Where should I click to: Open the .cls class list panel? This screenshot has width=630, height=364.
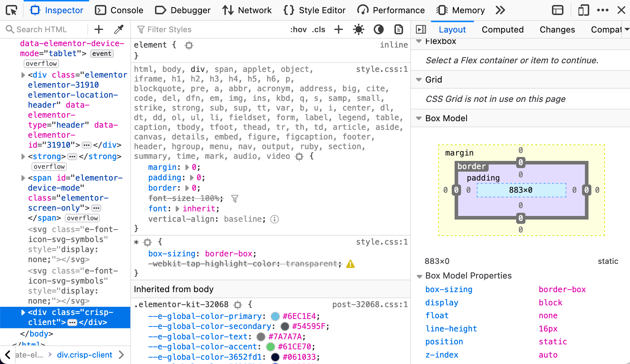tap(318, 30)
